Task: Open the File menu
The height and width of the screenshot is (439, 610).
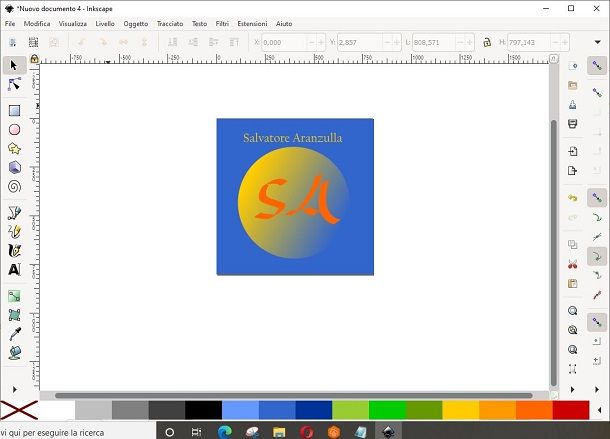Action: (10, 23)
